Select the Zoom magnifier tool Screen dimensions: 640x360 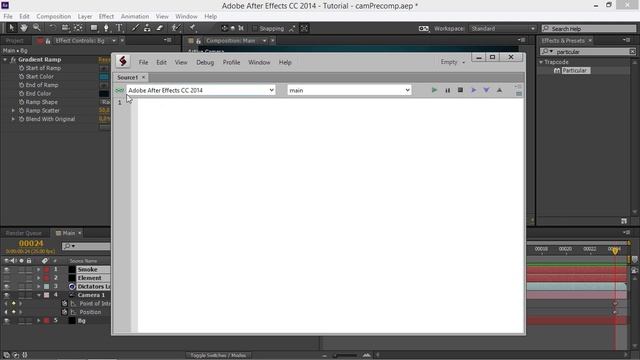click(36, 28)
